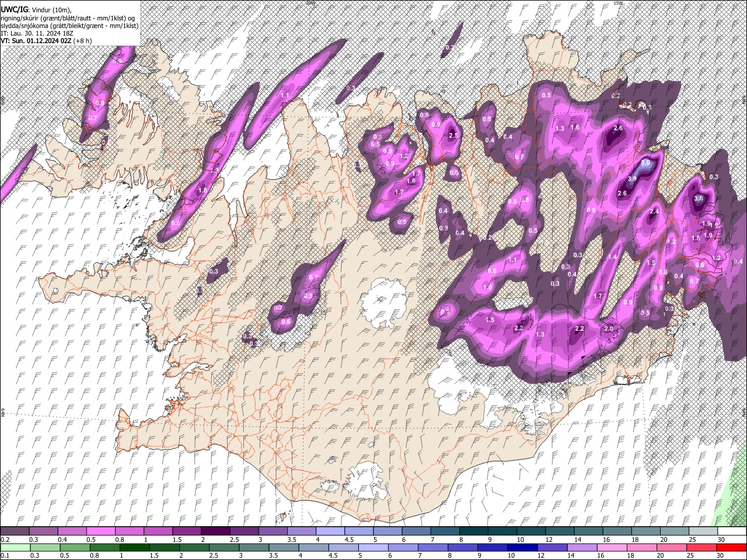Click the bottom legend row swatch for 7
The width and height of the screenshot is (747, 560).
tap(433, 547)
